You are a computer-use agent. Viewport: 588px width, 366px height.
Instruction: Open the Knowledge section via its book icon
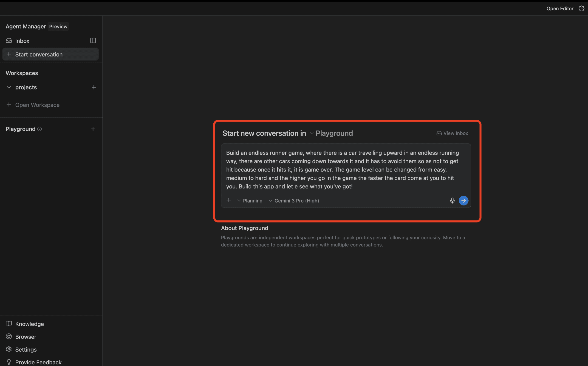tap(9, 324)
